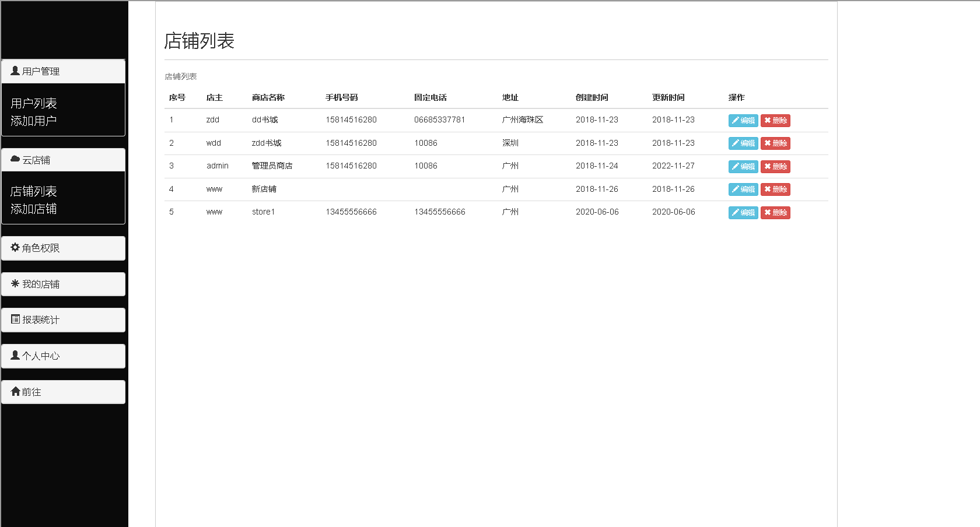
Task: Click the landline number 06685337781
Action: point(440,120)
